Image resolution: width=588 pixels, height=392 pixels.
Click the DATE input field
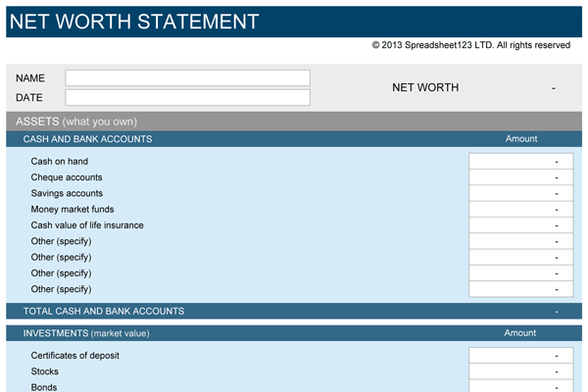[187, 98]
